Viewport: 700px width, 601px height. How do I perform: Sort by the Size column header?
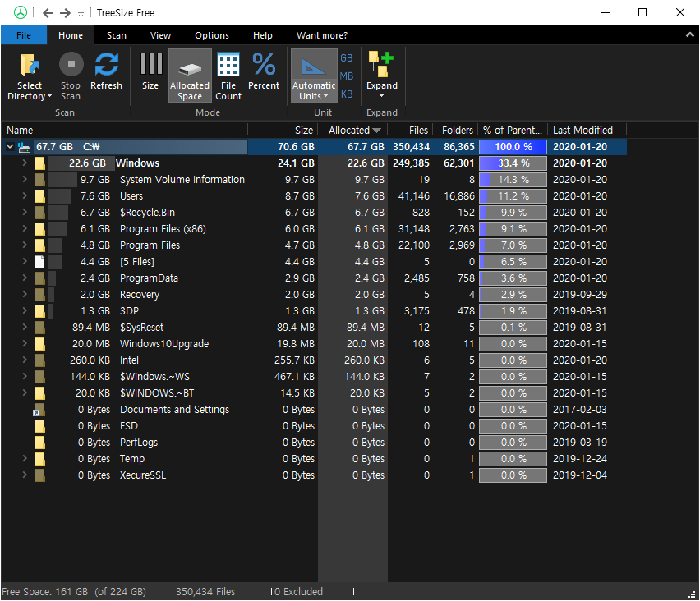point(283,131)
